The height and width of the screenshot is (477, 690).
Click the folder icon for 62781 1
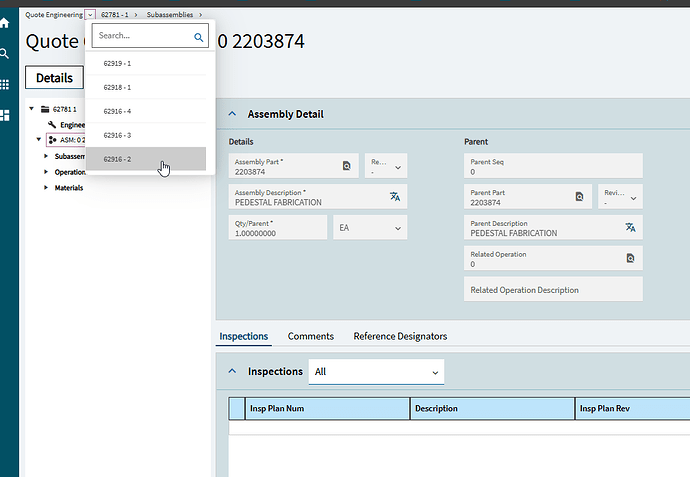click(45, 109)
